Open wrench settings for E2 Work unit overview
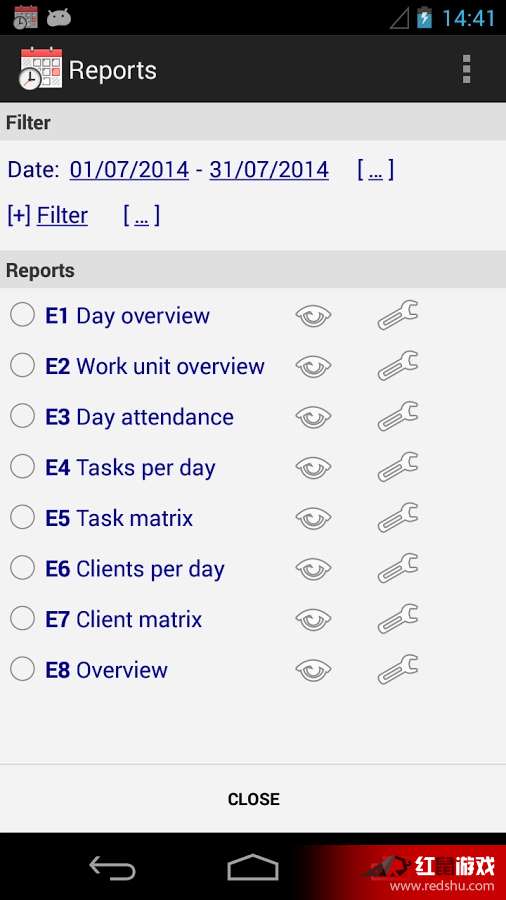This screenshot has height=900, width=506. [x=398, y=366]
